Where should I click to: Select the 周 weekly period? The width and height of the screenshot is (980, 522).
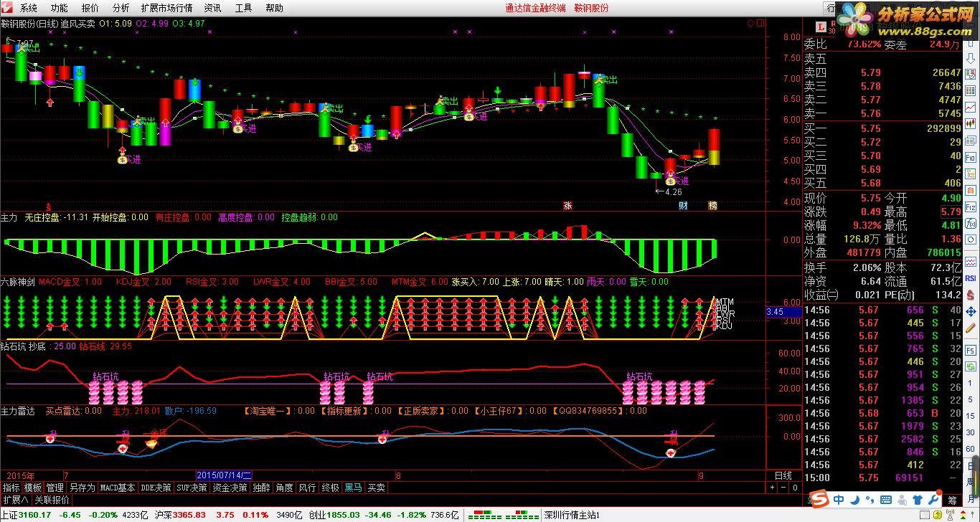coord(971,481)
